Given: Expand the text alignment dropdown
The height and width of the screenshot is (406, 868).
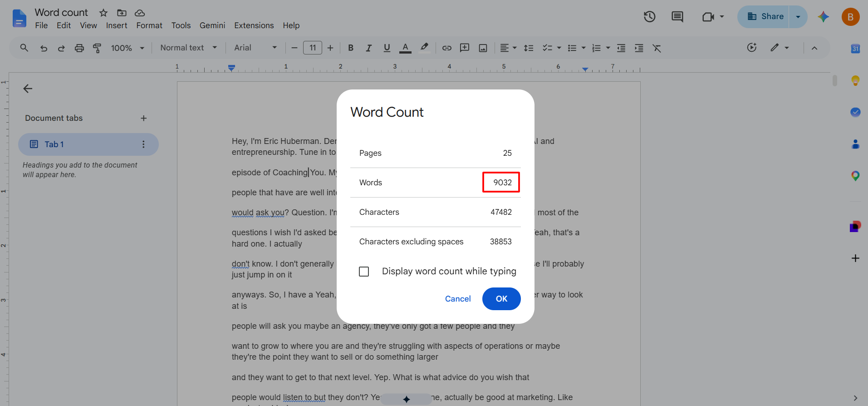Looking at the screenshot, I should [515, 48].
